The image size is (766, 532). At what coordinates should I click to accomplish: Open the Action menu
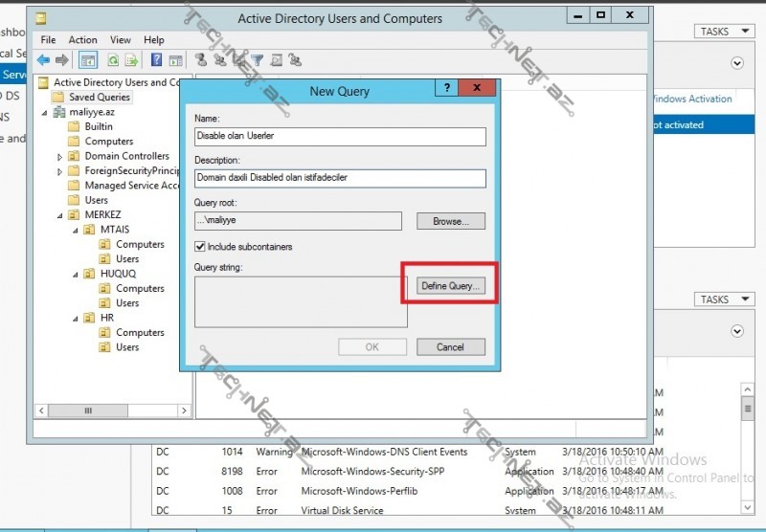pyautogui.click(x=82, y=40)
